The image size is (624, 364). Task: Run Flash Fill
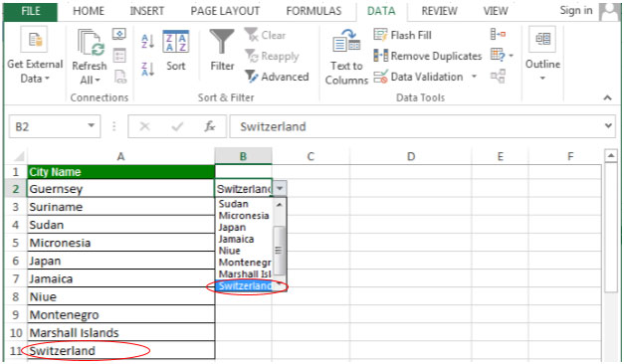[x=402, y=35]
